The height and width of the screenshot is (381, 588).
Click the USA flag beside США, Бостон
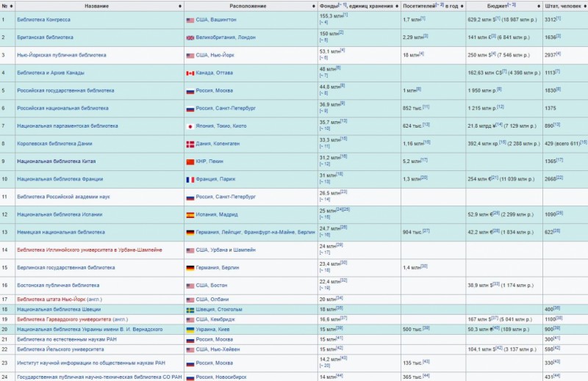[190, 286]
